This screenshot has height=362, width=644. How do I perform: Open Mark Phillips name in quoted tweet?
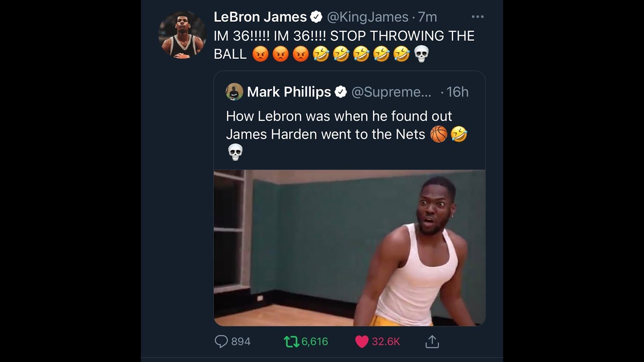coord(289,92)
